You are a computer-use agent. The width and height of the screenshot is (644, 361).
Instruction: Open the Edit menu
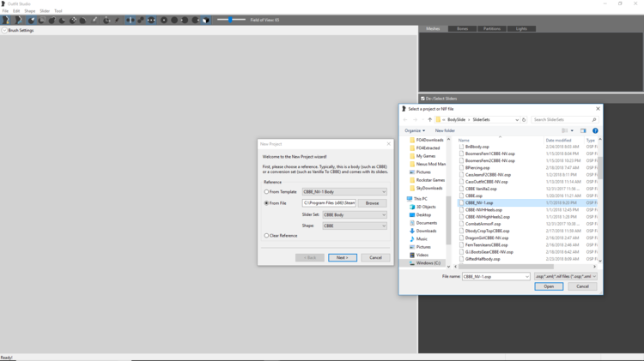16,11
